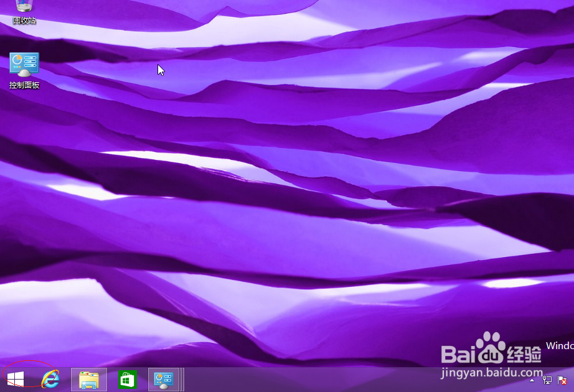Image resolution: width=574 pixels, height=392 pixels.
Task: Select the 回收站 icon label
Action: pos(24,21)
